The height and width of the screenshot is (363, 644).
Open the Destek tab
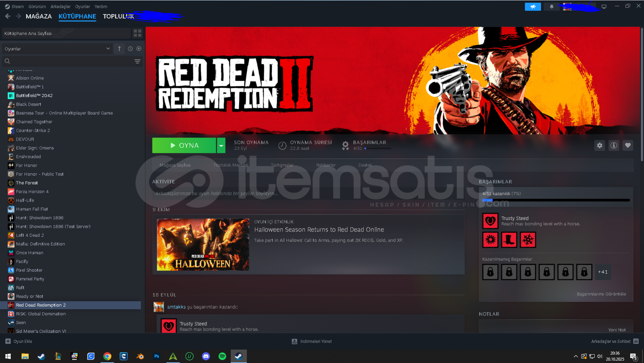[x=365, y=165]
